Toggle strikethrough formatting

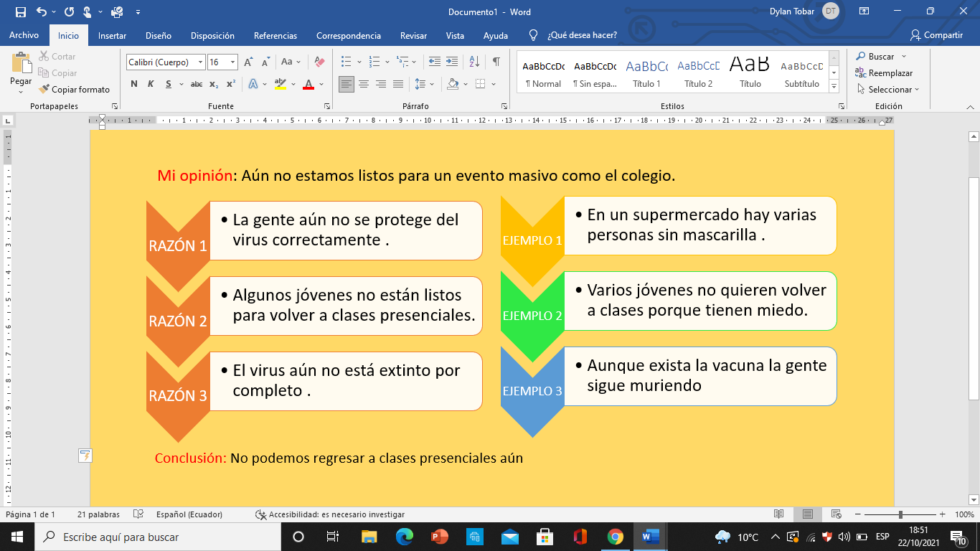pos(197,84)
